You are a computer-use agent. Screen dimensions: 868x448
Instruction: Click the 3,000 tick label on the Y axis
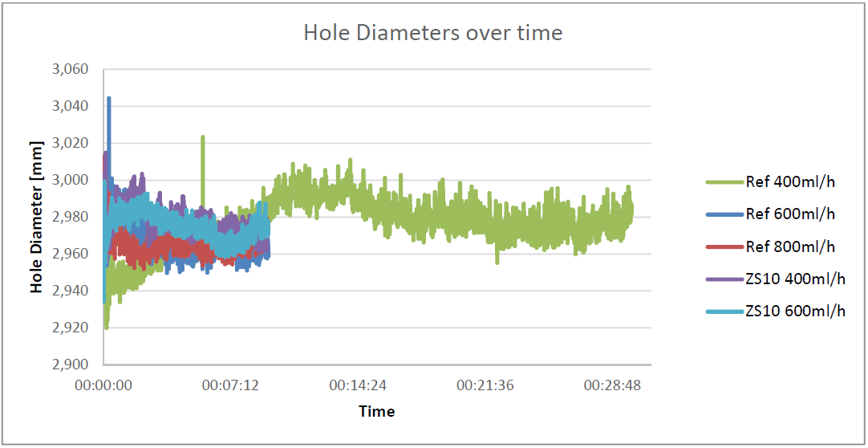[x=70, y=180]
